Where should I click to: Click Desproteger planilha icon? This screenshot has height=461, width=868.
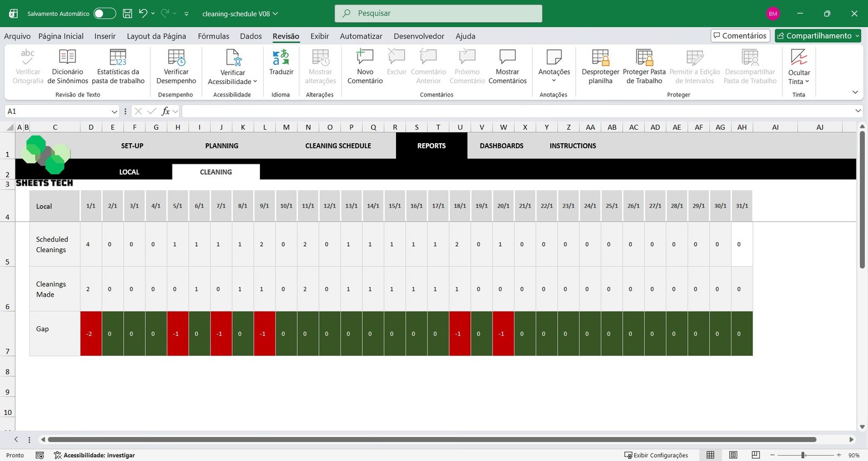pos(600,57)
